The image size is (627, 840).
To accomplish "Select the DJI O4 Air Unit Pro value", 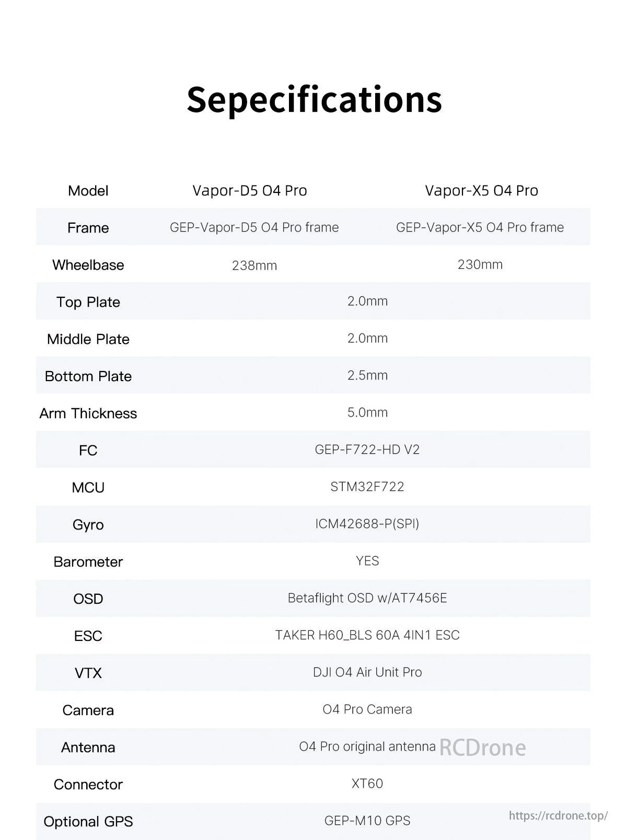I will (x=367, y=672).
